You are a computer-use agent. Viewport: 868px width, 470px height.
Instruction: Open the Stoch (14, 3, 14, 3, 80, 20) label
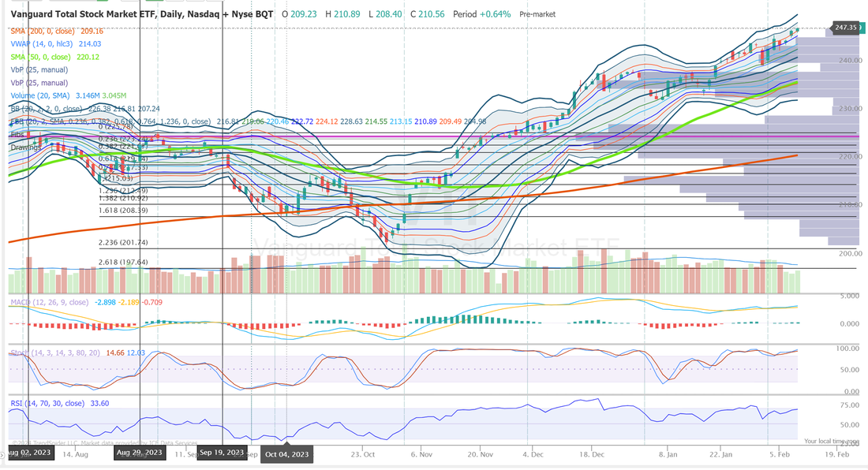click(55, 352)
